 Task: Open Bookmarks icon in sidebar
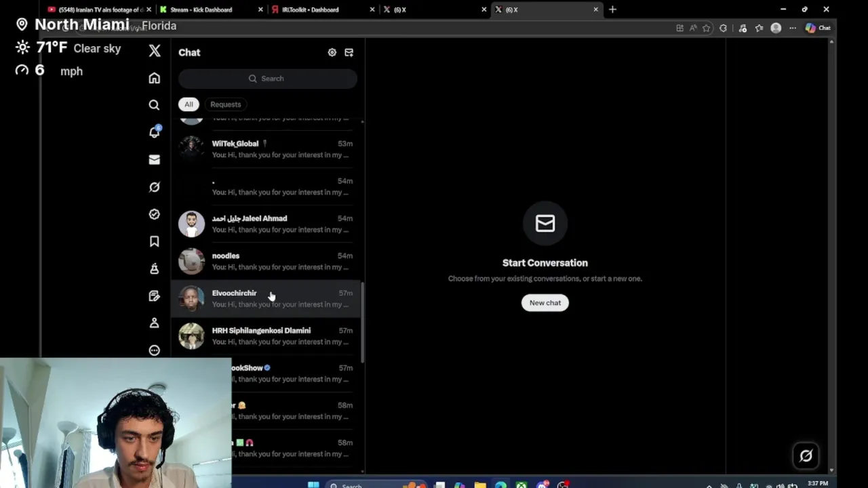click(x=155, y=241)
